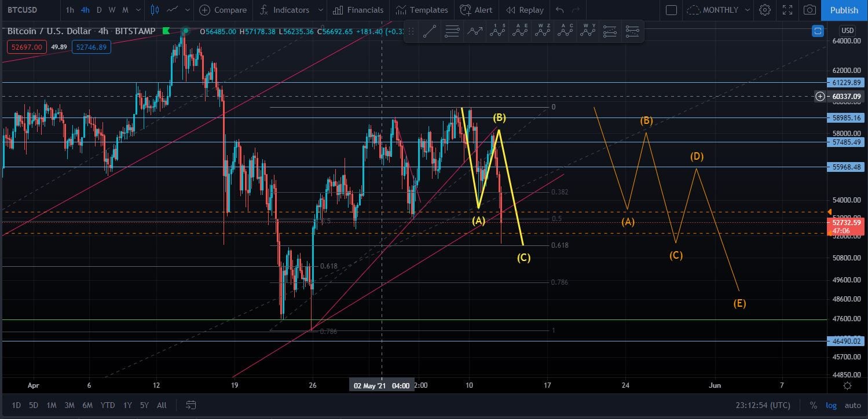Expand the timeframe interval dropdown
The height and width of the screenshot is (419, 868).
click(137, 10)
